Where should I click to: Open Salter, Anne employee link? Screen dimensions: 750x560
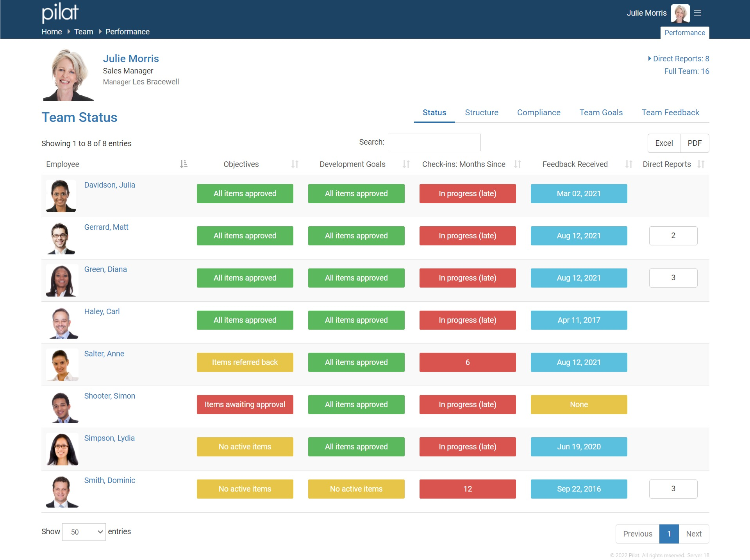point(104,354)
